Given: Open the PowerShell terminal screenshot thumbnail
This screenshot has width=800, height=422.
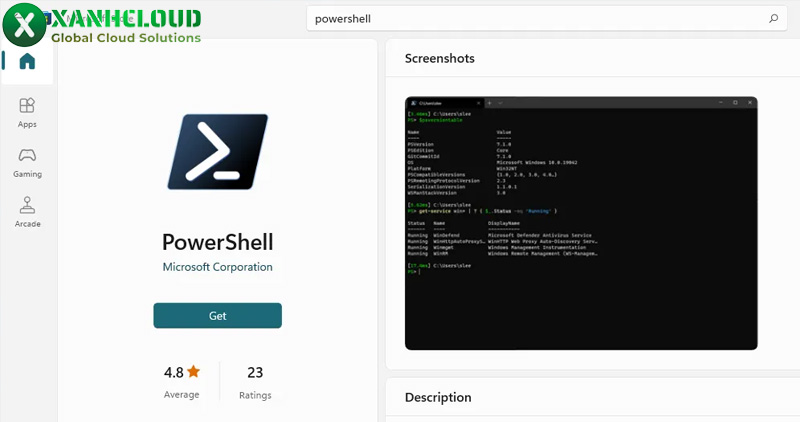Looking at the screenshot, I should (x=581, y=223).
